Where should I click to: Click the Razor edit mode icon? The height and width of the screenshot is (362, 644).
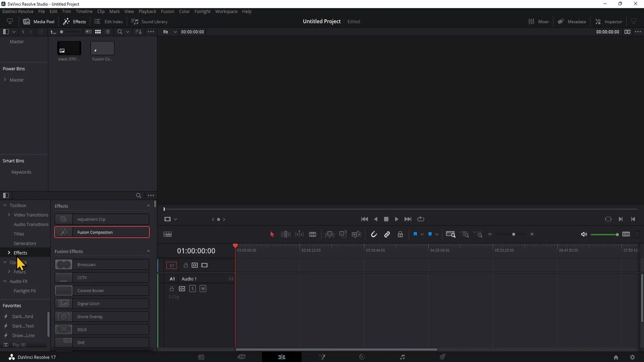[313, 234]
